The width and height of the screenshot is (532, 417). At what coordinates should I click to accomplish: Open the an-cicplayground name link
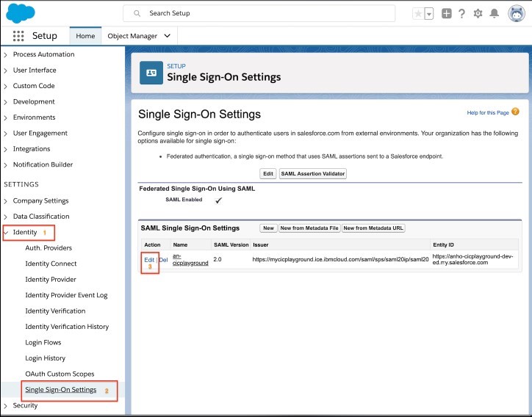coord(190,259)
